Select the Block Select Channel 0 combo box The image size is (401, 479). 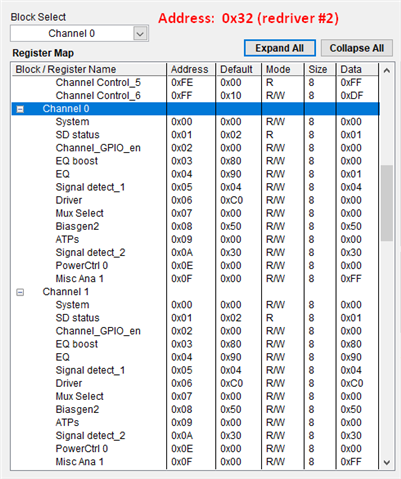[79, 34]
